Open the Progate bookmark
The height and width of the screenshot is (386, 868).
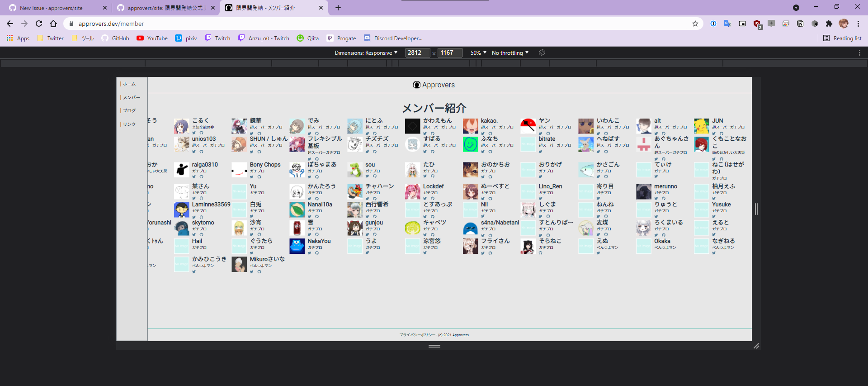tap(341, 38)
